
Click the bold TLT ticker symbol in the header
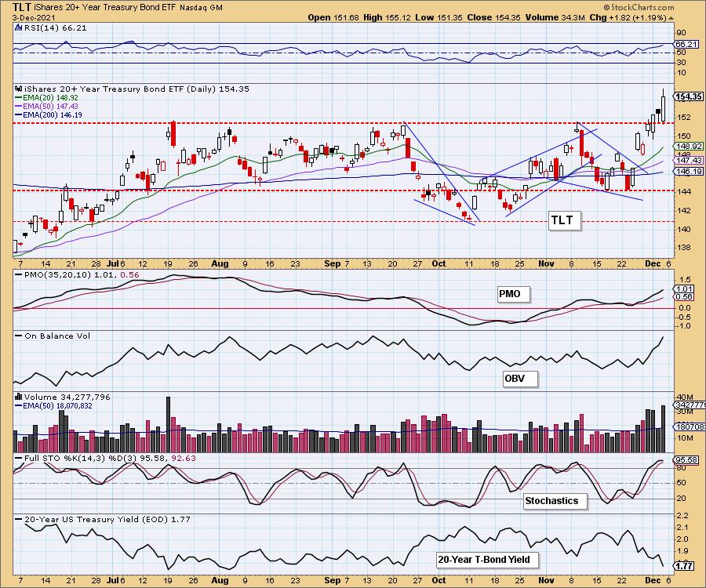click(x=21, y=7)
